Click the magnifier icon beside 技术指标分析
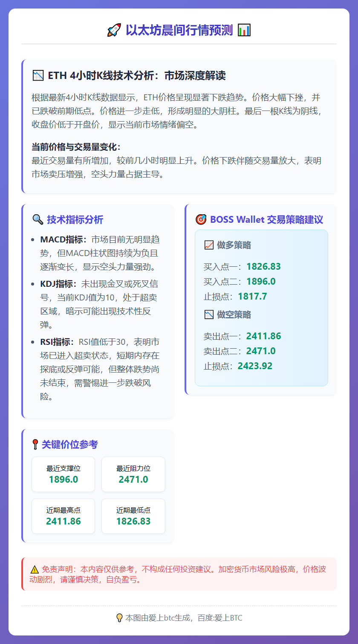The image size is (358, 644). (38, 220)
